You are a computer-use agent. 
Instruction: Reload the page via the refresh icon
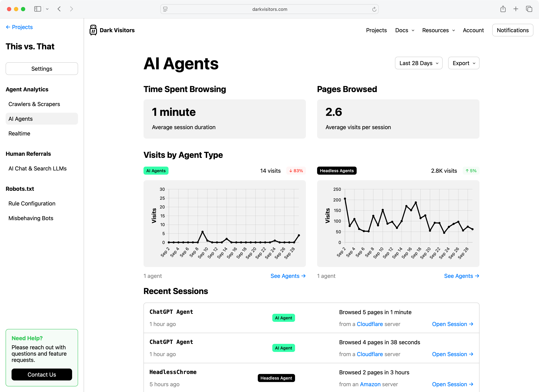[x=374, y=9]
